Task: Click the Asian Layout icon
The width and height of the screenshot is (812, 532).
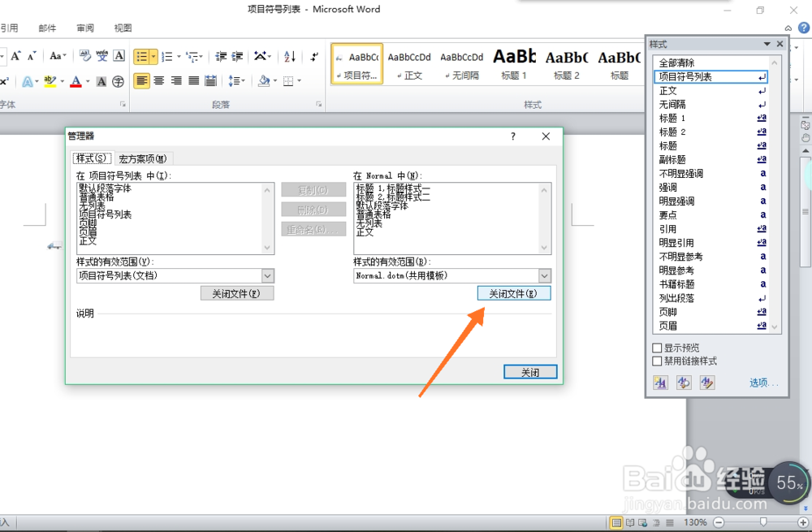Action: tap(260, 56)
